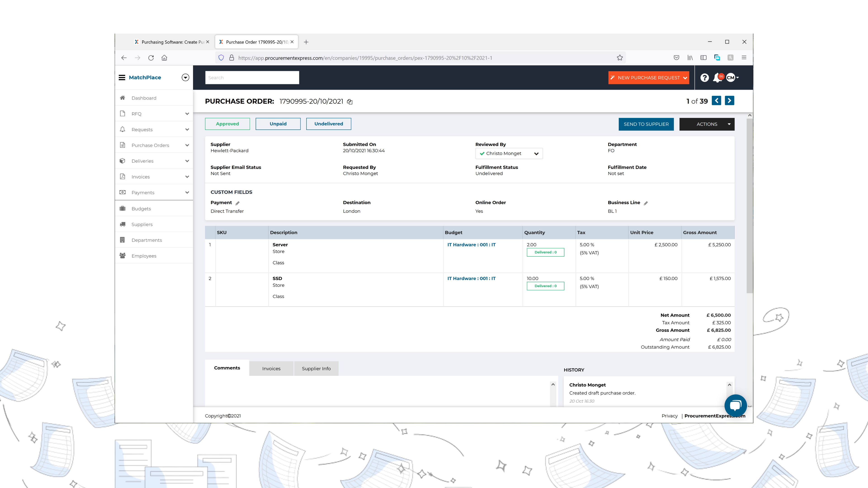
Task: Open the help menu
Action: pyautogui.click(x=704, y=77)
